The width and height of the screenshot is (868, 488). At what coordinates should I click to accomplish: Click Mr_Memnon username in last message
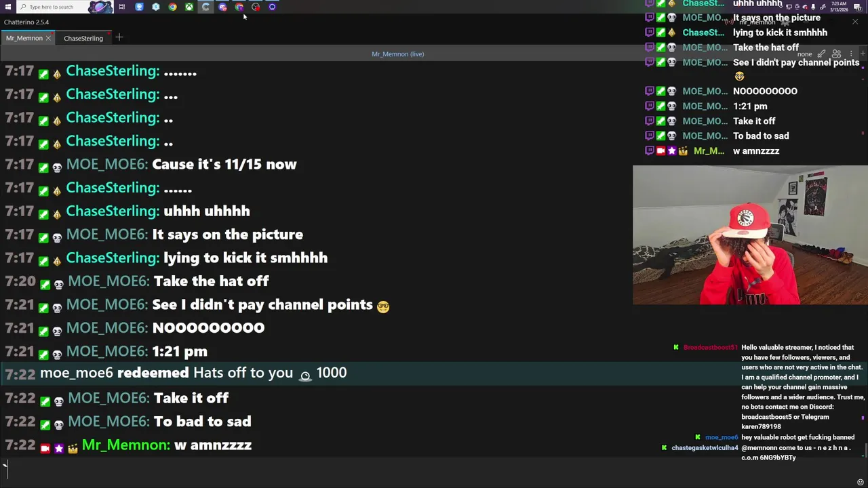[x=125, y=445]
